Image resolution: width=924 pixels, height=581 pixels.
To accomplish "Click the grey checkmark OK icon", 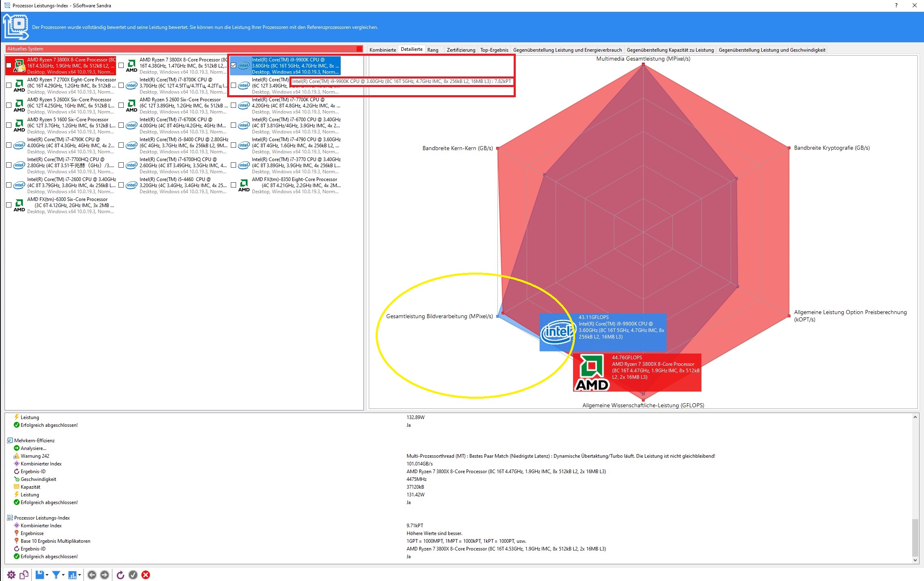I will point(133,574).
